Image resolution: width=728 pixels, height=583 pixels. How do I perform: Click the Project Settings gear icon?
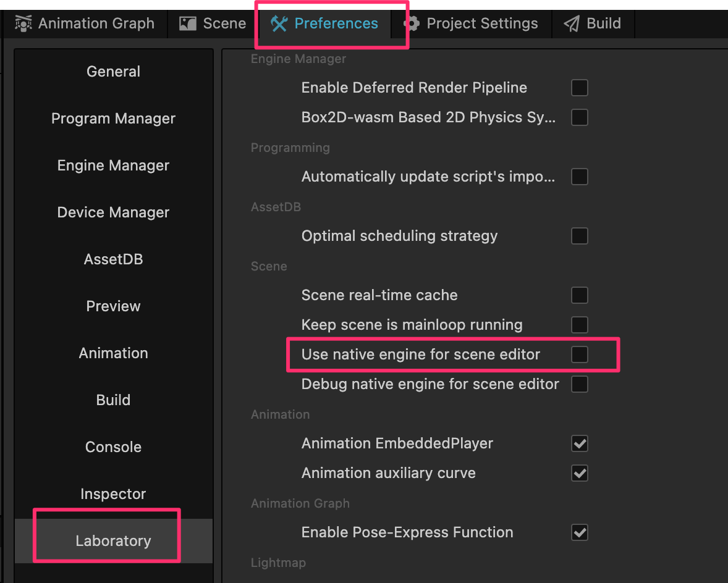[412, 23]
